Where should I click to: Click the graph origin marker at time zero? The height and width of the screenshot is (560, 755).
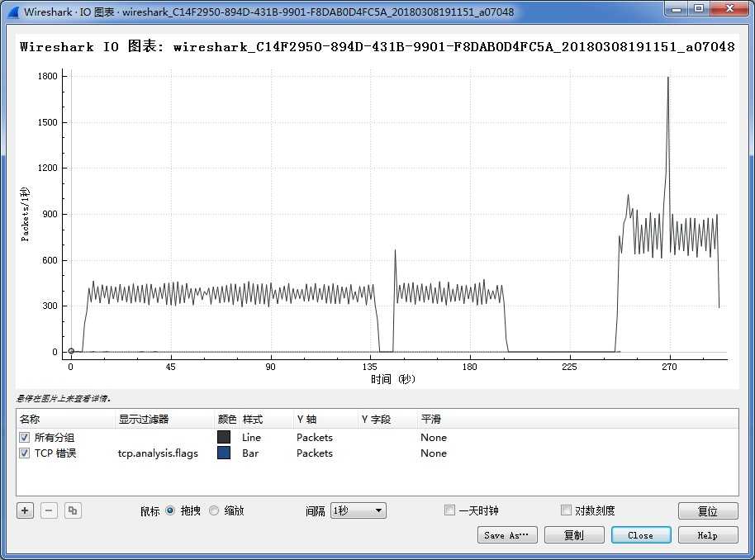click(x=71, y=351)
